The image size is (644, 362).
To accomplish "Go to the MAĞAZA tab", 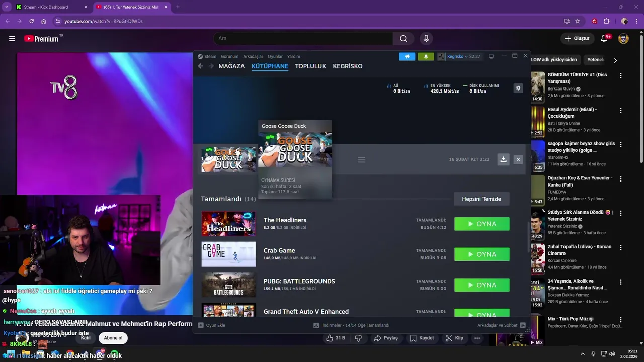I will 231,66.
